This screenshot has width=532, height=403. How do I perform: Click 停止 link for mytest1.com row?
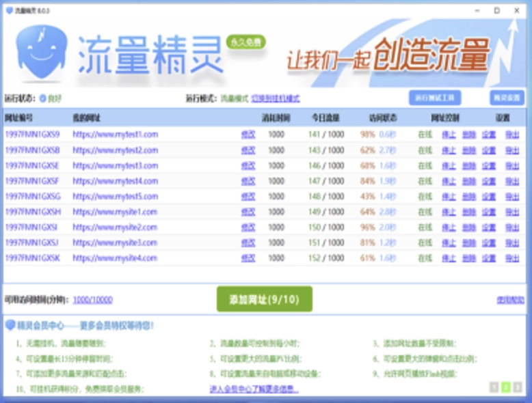(x=449, y=135)
